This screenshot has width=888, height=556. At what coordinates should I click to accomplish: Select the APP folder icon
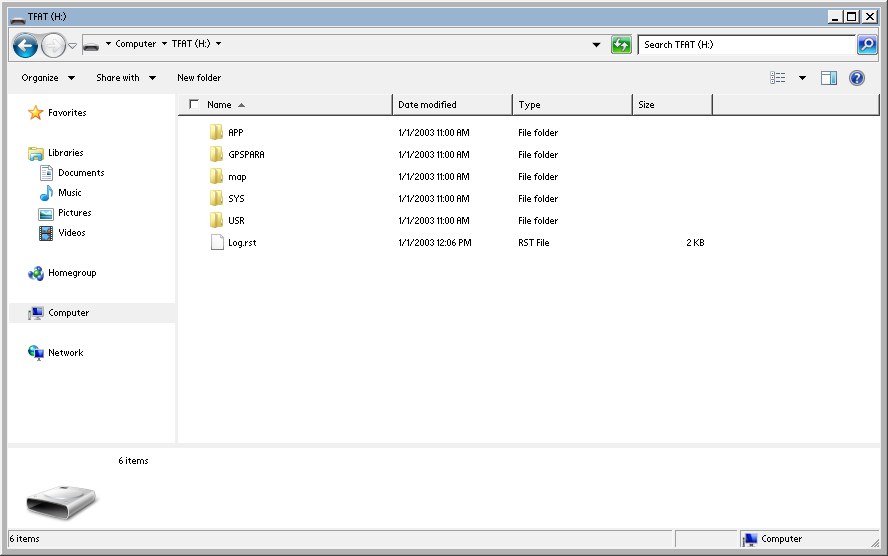coord(216,133)
